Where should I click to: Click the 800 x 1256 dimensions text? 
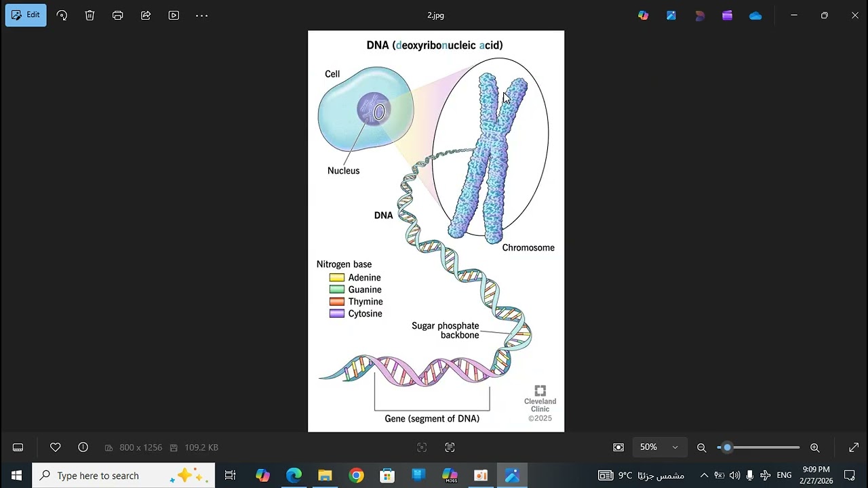pos(140,447)
